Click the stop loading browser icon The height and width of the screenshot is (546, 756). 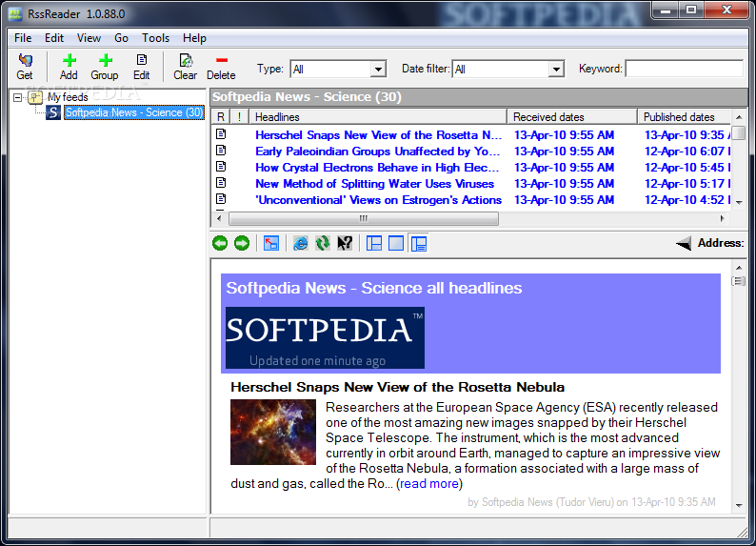click(271, 243)
